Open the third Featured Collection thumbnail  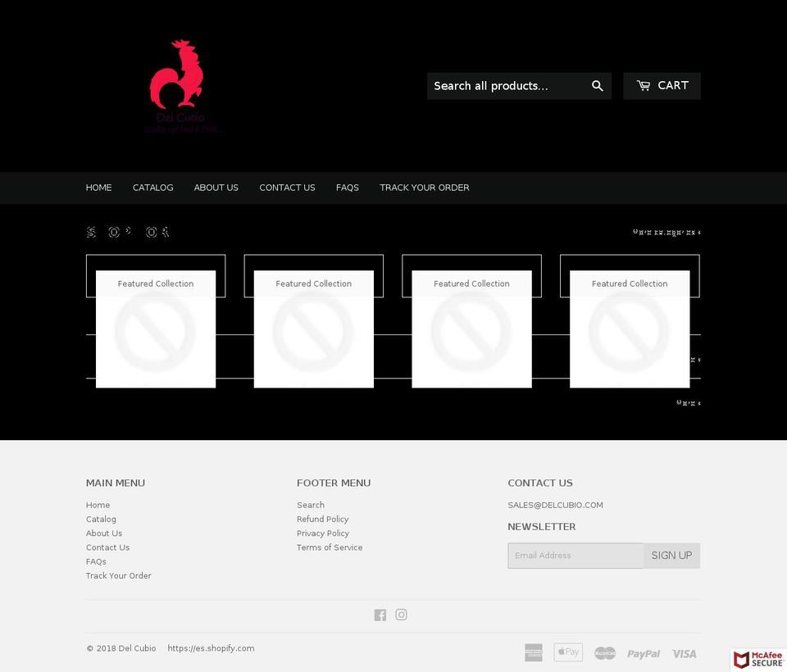[472, 329]
